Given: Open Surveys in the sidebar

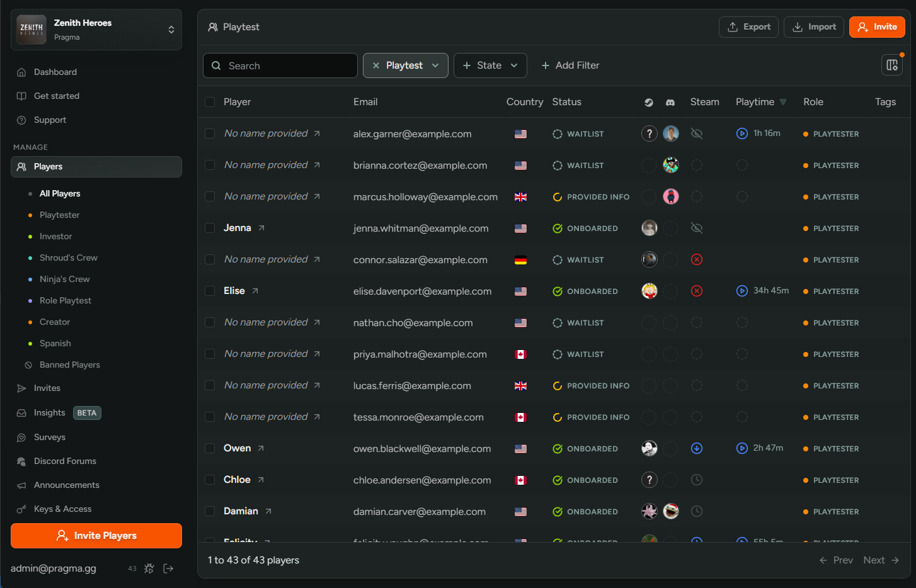Looking at the screenshot, I should (x=50, y=437).
